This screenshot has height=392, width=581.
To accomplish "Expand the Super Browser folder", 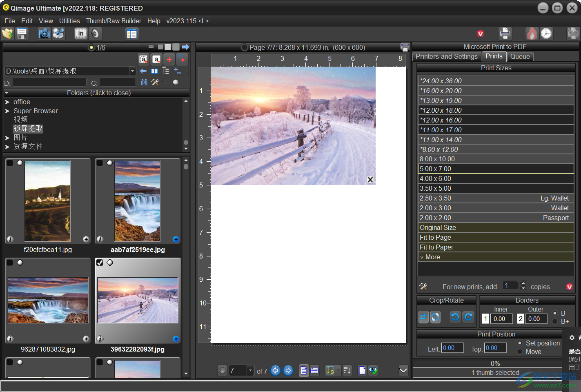I will [7, 111].
